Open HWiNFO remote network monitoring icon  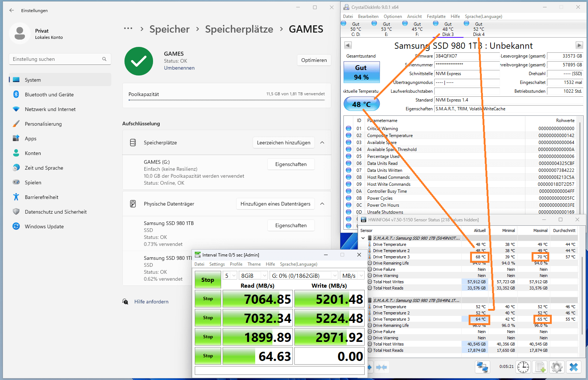tap(482, 367)
